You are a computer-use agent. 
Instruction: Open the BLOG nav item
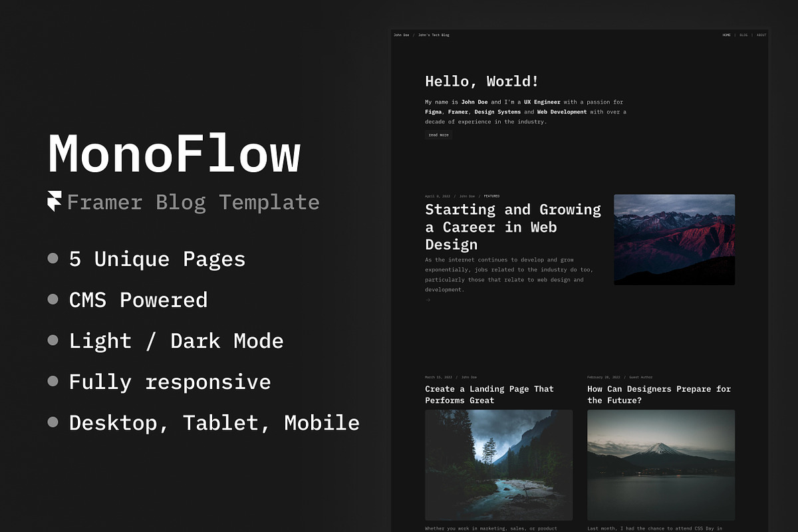point(743,35)
